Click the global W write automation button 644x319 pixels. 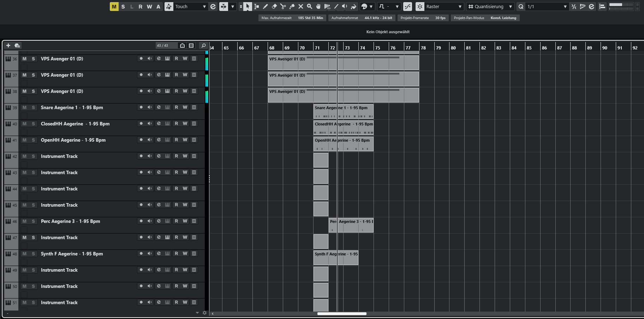[x=149, y=6]
